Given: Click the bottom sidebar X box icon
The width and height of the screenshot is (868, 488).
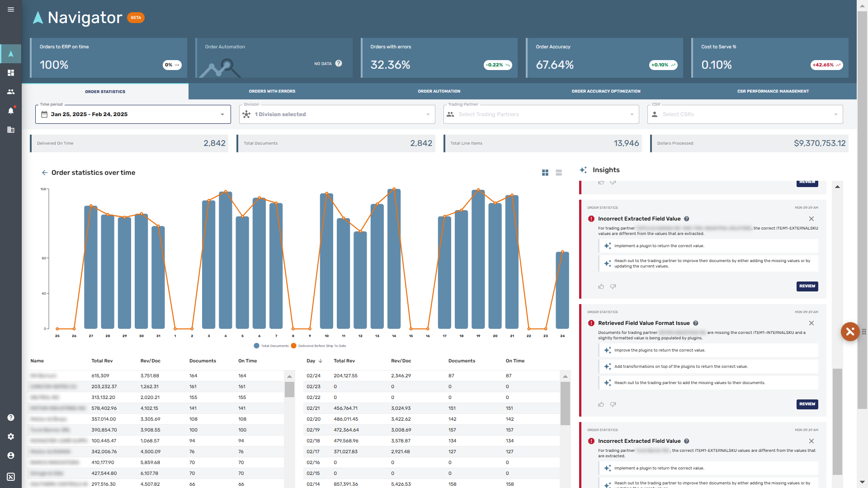Looking at the screenshot, I should pyautogui.click(x=11, y=477).
